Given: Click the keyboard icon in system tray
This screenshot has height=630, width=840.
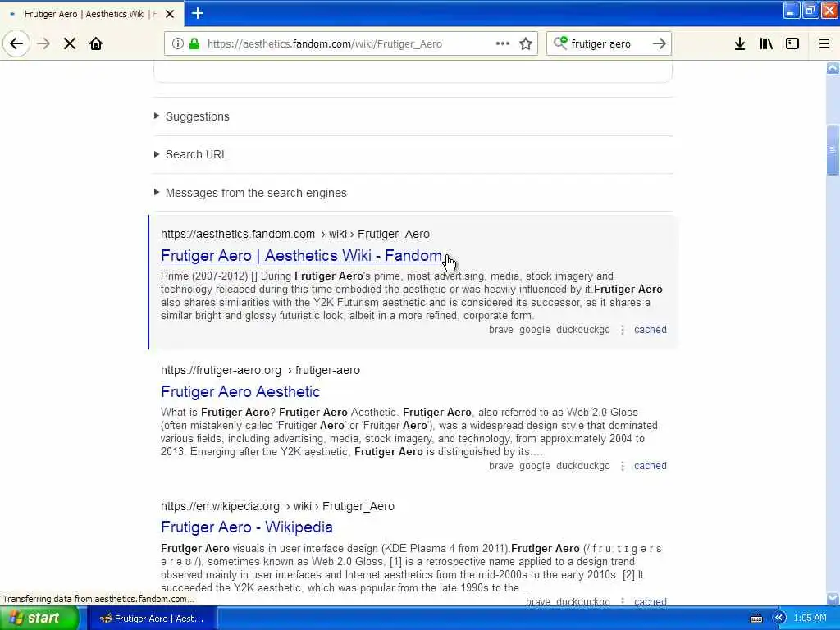Looking at the screenshot, I should pos(756,619).
